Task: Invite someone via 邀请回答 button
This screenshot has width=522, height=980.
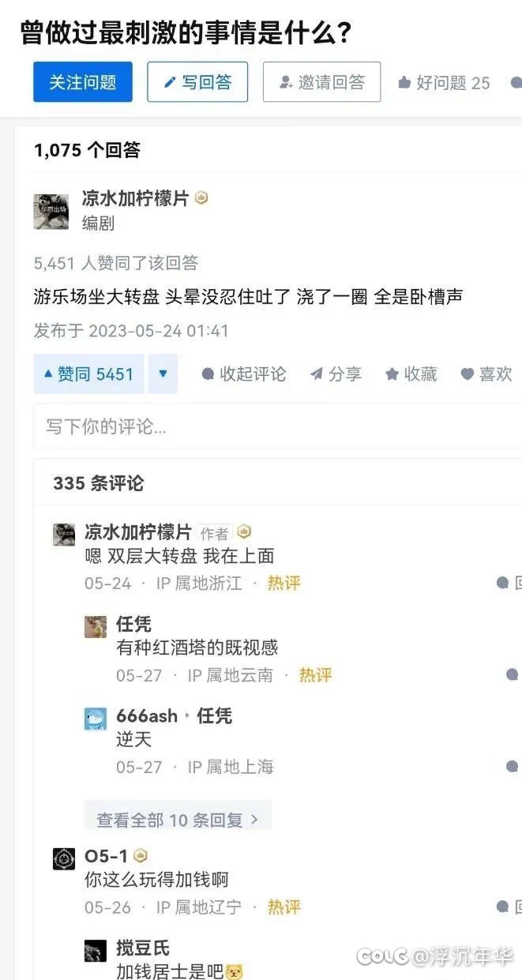Action: [321, 82]
